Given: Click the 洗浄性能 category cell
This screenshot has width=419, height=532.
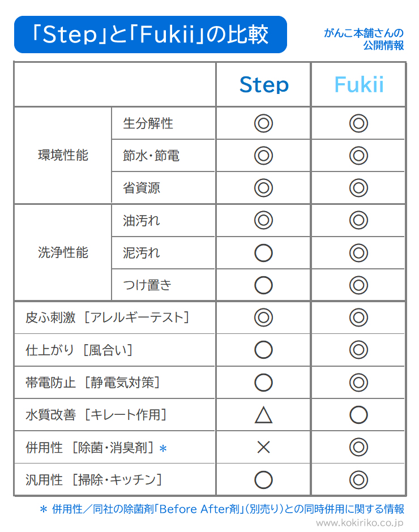Looking at the screenshot, I should click(x=63, y=252).
